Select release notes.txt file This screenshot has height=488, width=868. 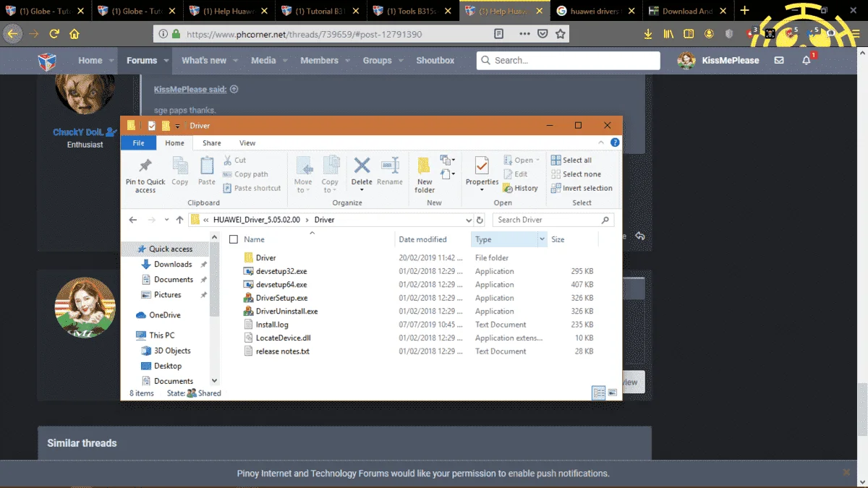click(x=282, y=351)
